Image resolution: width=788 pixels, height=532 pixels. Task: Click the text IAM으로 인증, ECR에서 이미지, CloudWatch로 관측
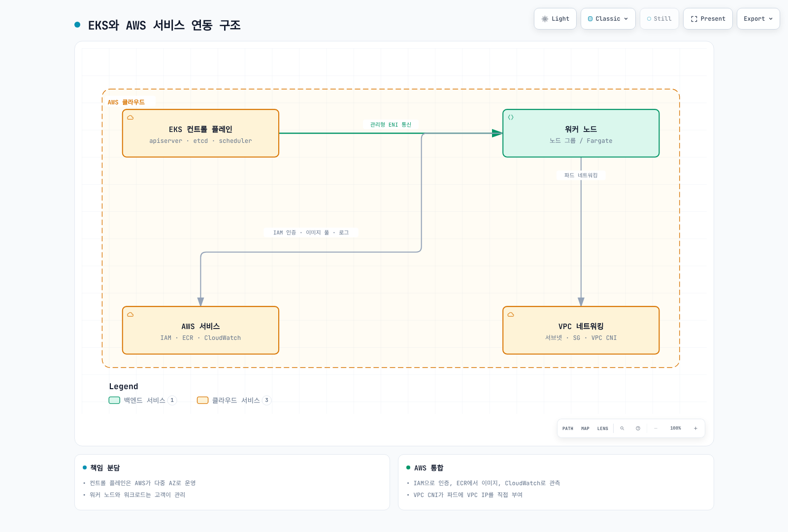click(x=487, y=483)
